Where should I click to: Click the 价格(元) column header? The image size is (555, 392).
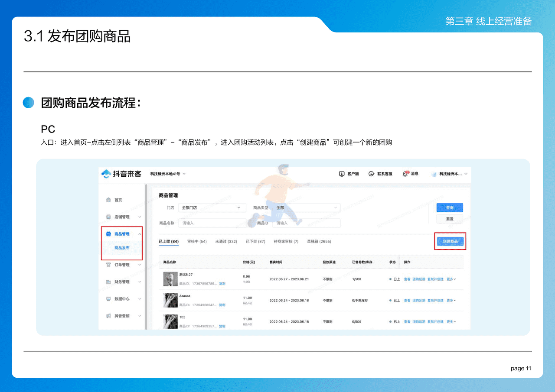coord(249,262)
